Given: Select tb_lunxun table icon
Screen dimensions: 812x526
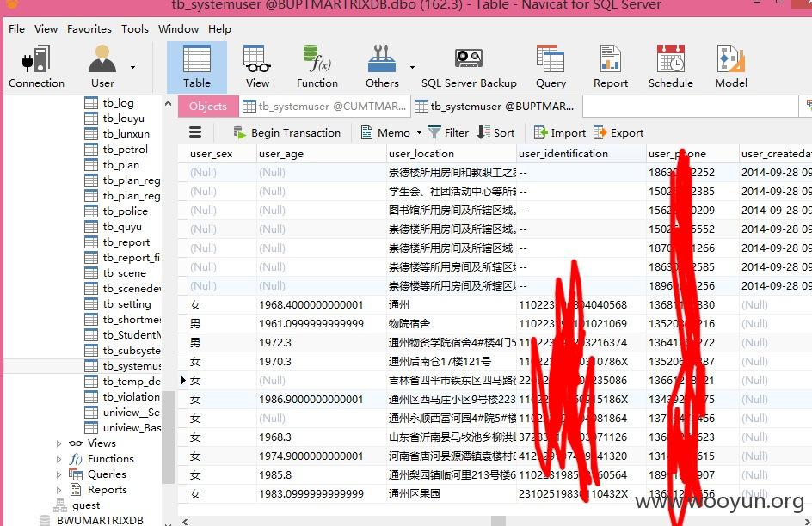Looking at the screenshot, I should 91,134.
